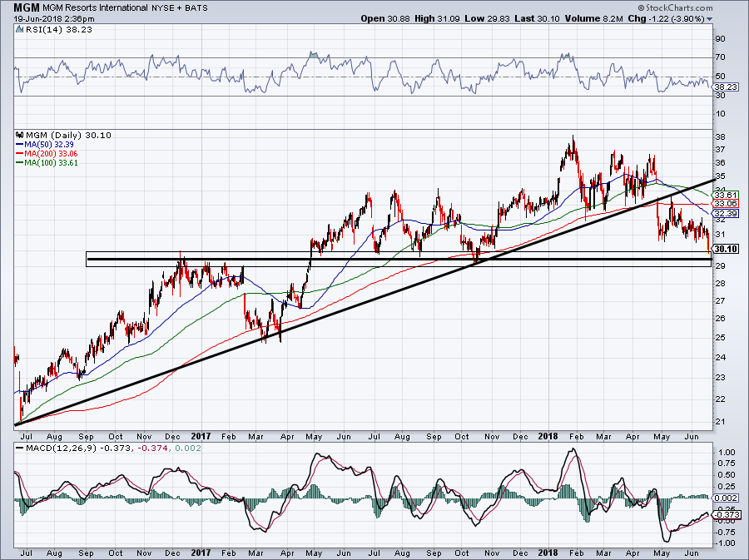This screenshot has width=749, height=560.
Task: Click the 0.75 positive level on MACD axis
Action: 727,463
